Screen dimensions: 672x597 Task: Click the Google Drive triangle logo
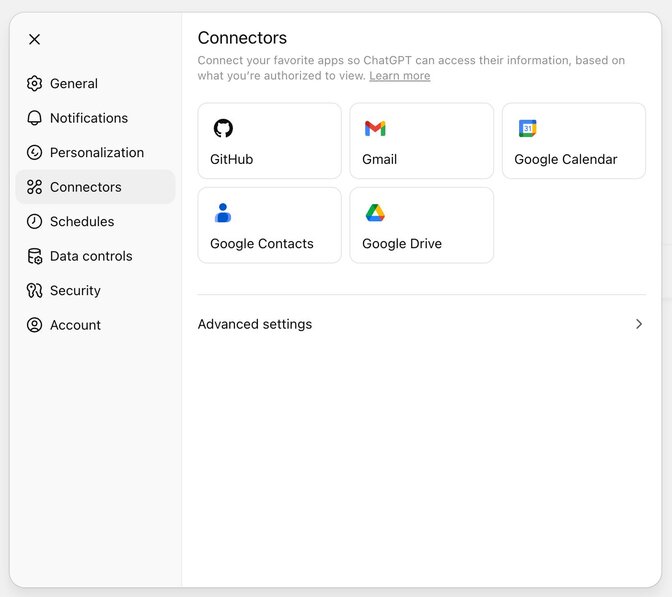tap(375, 213)
